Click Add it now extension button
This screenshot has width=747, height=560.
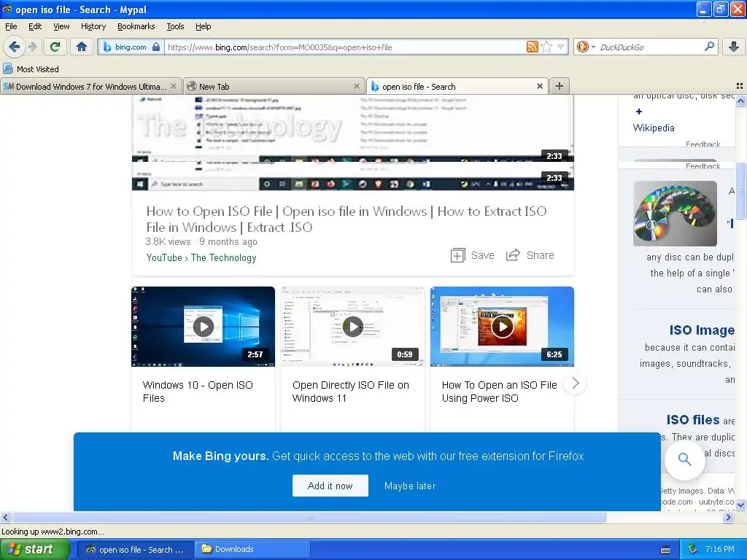[x=330, y=486]
